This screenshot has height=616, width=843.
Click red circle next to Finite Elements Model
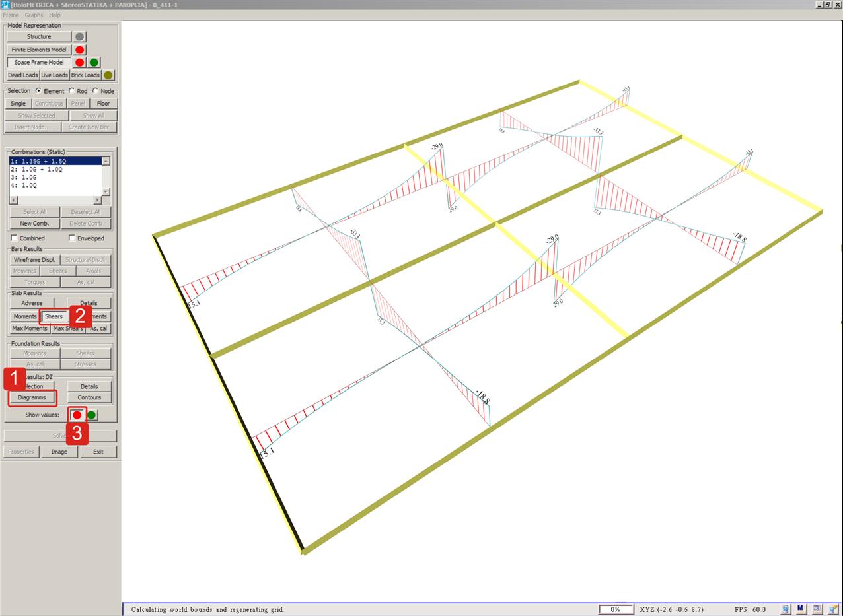pyautogui.click(x=80, y=50)
